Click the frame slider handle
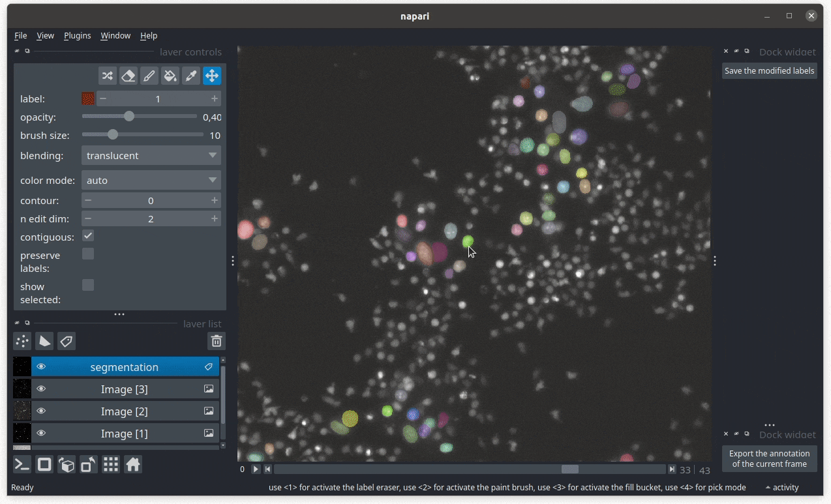 pyautogui.click(x=570, y=469)
